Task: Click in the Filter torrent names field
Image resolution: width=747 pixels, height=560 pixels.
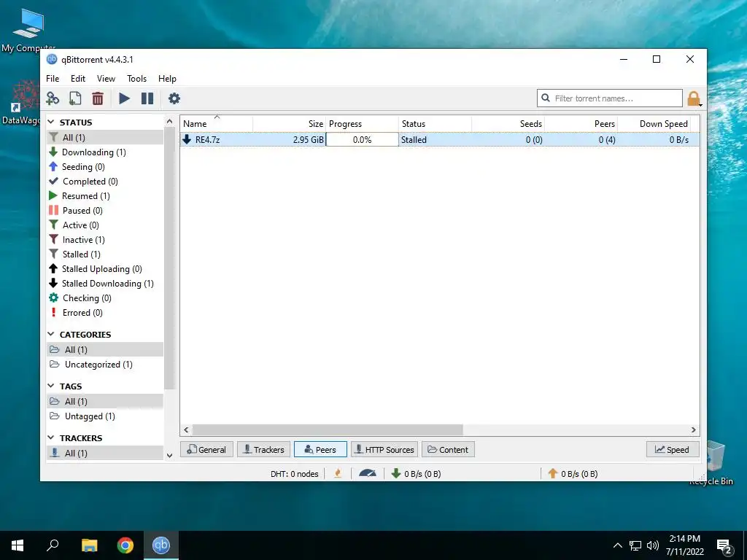Action: [x=610, y=98]
